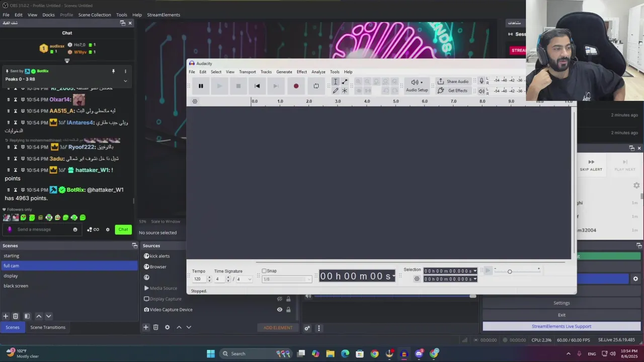Open StreamElements Live Support link

point(561,326)
